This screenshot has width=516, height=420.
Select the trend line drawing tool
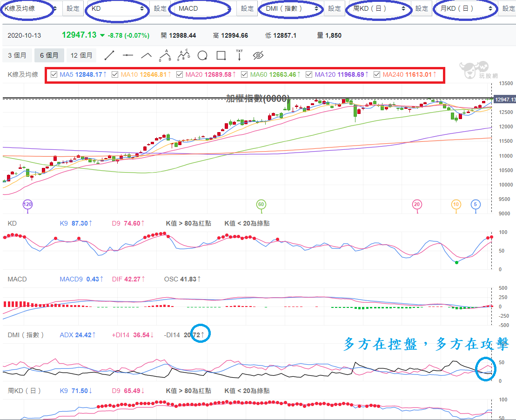109,55
